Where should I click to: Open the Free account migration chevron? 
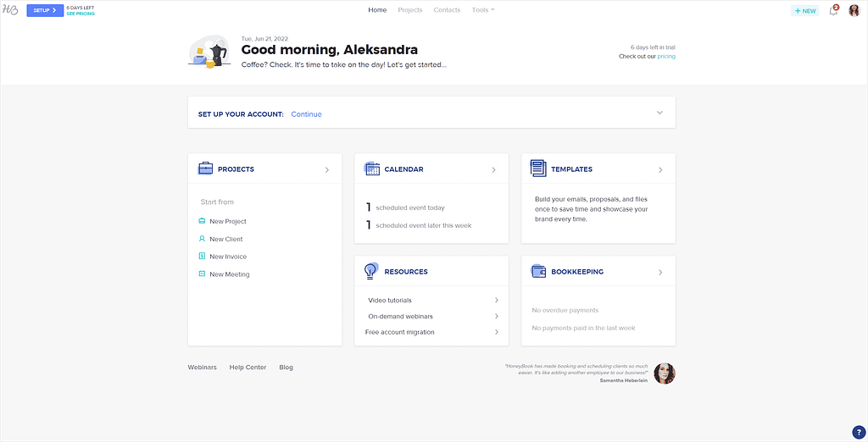497,332
